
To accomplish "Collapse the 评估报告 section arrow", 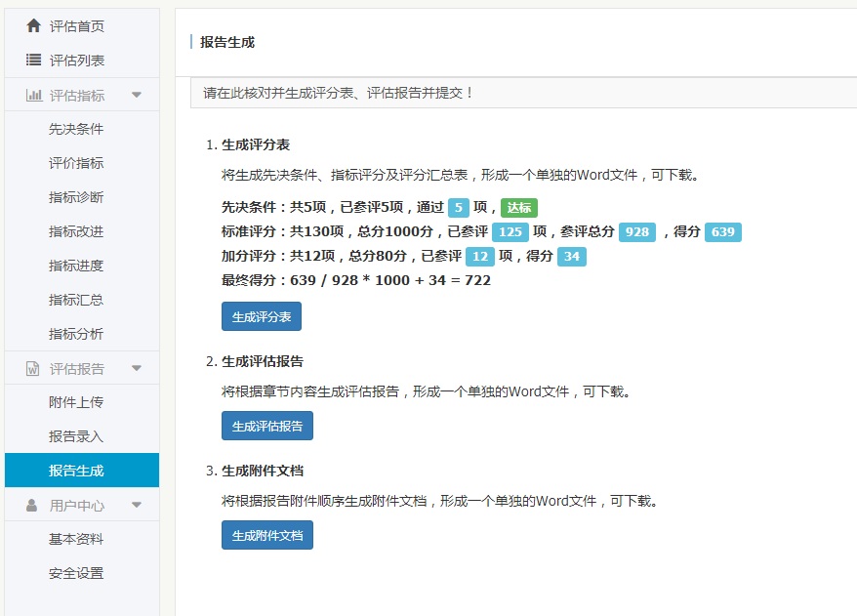I will click(x=137, y=368).
